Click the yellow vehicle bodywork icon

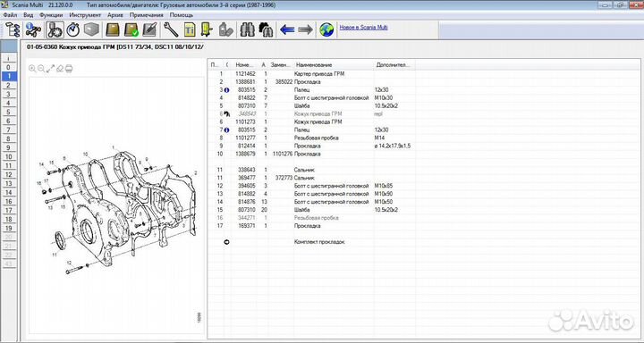coord(207,29)
